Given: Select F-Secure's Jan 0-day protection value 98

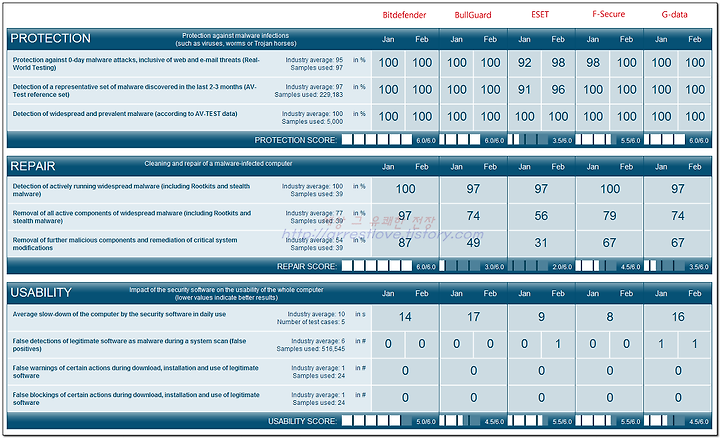Looking at the screenshot, I should (x=592, y=63).
